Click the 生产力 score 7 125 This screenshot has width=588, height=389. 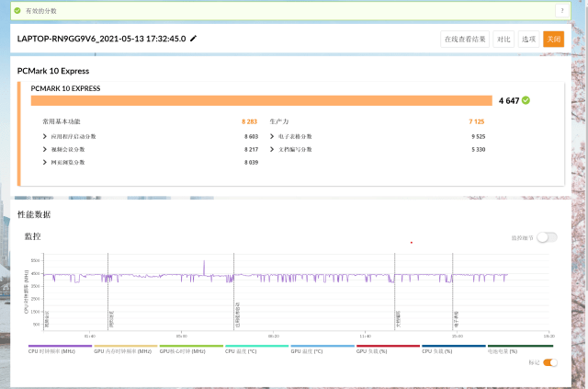(x=477, y=121)
